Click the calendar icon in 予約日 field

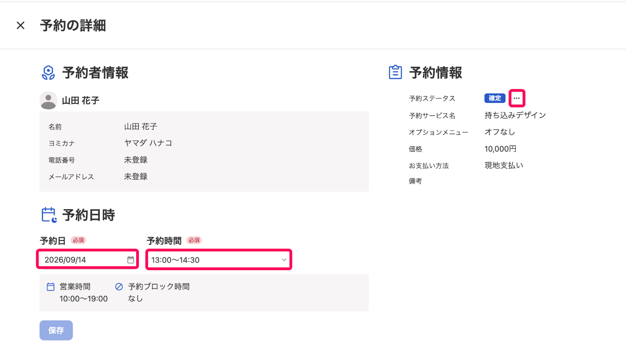pos(131,260)
